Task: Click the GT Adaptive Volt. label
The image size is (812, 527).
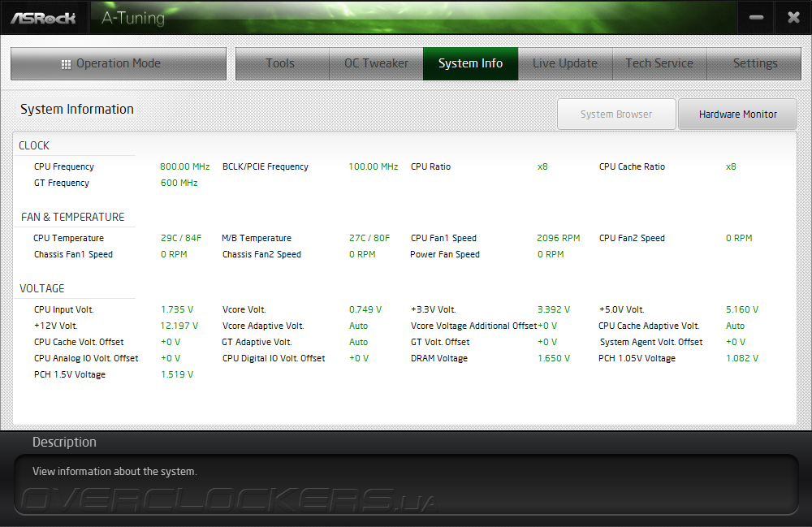Action: pyautogui.click(x=257, y=342)
